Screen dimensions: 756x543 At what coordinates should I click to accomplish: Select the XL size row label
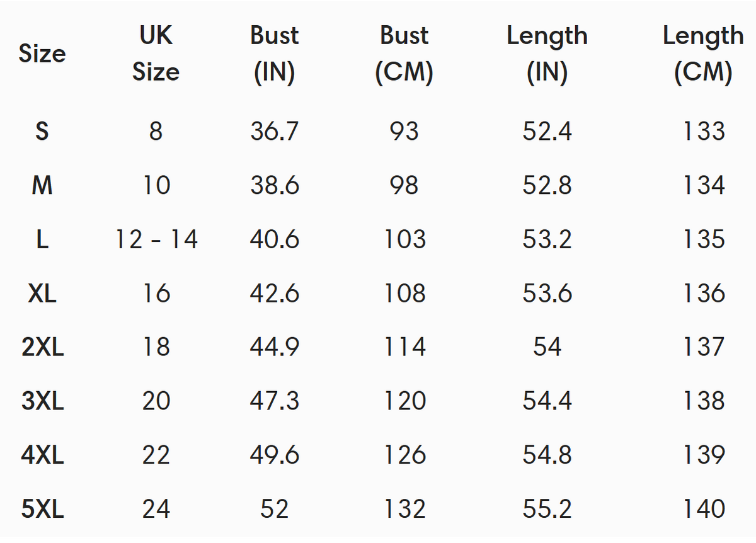pyautogui.click(x=42, y=293)
